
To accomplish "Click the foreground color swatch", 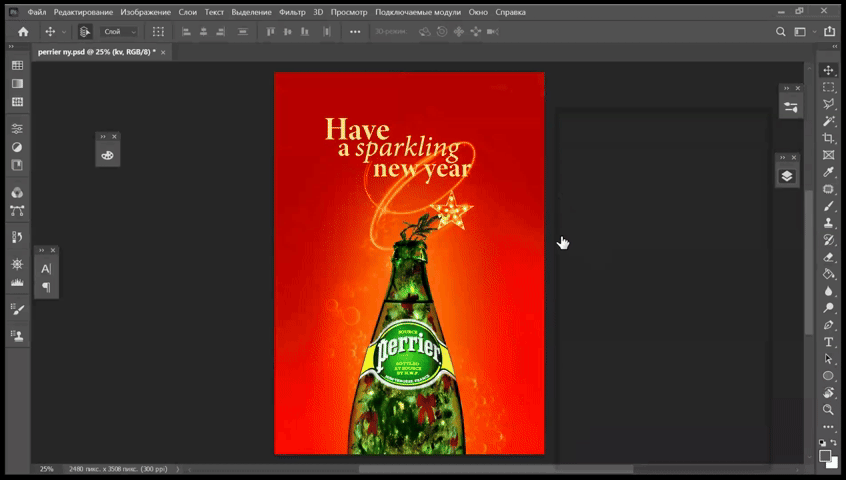I will pos(825,455).
